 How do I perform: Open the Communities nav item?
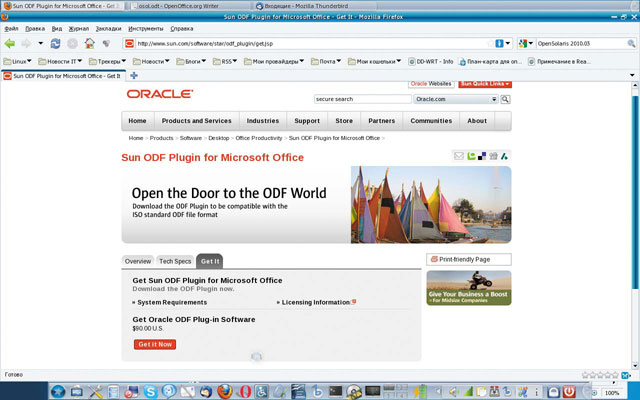click(431, 121)
